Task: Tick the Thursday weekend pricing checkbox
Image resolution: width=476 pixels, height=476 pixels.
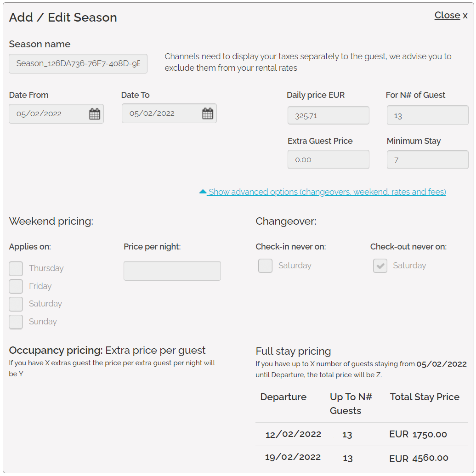Action: (x=16, y=269)
